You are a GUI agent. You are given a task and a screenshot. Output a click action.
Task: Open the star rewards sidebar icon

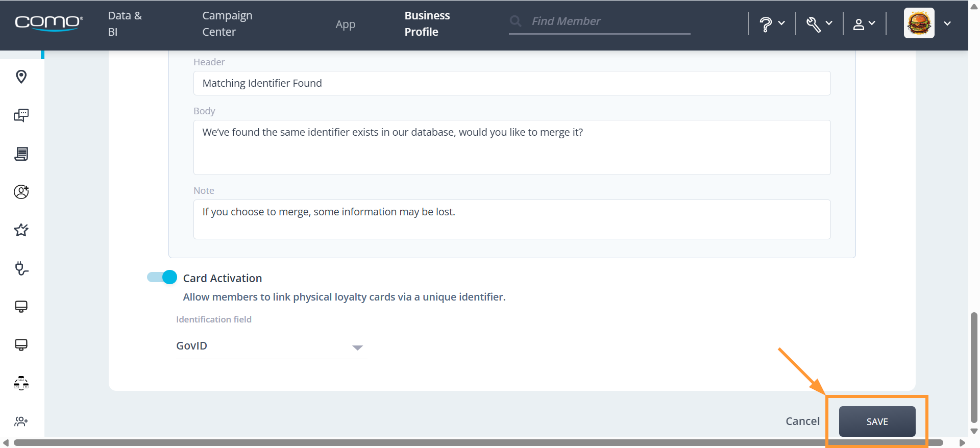coord(21,230)
